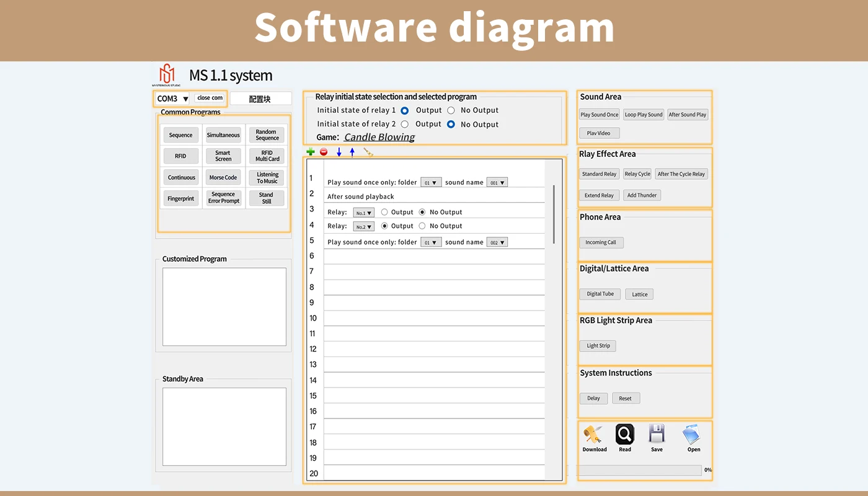Click the Fingerprint program button

tap(180, 198)
